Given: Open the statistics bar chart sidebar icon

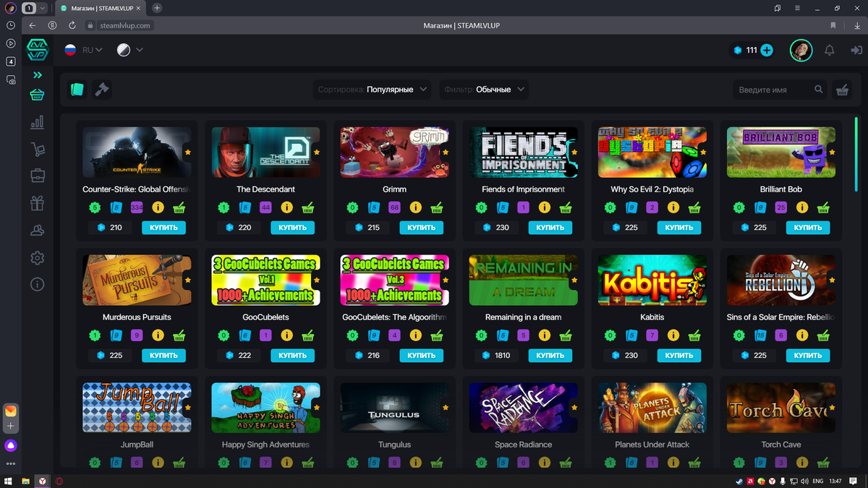Looking at the screenshot, I should click(38, 122).
